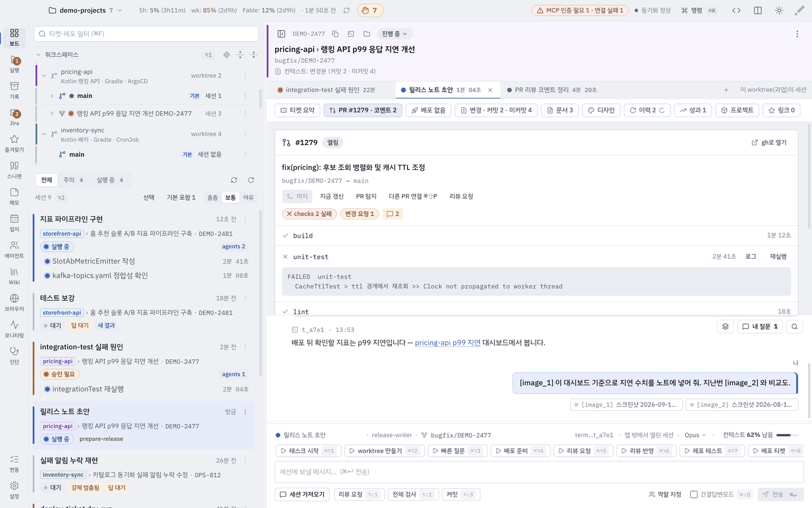Click the terminal icon next to DEMO-2477

351,34
